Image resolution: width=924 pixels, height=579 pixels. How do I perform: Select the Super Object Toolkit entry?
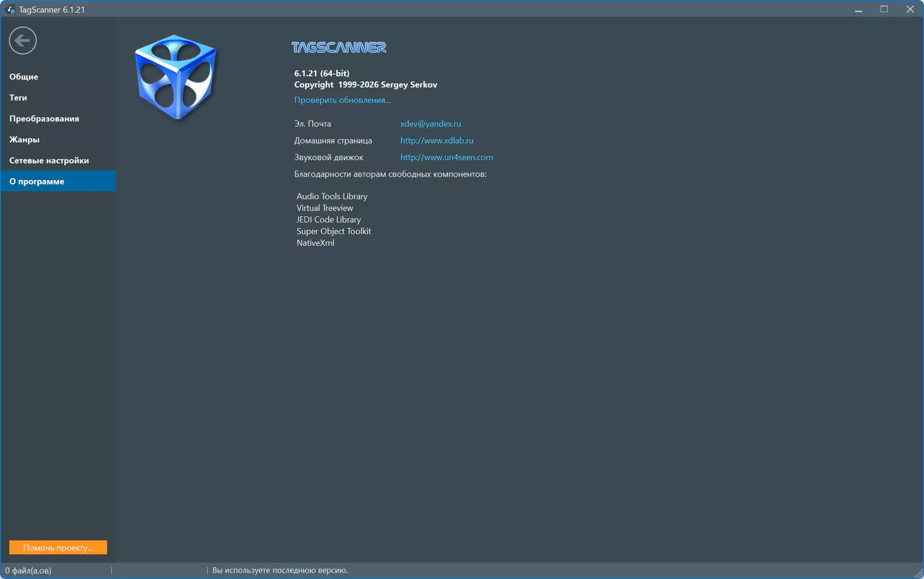pos(334,231)
